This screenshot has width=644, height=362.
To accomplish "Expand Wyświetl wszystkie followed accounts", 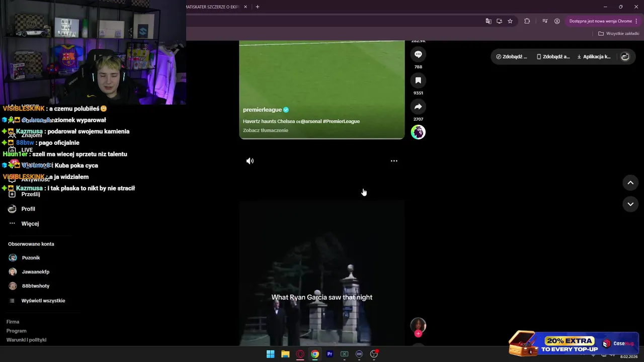I will [38, 301].
